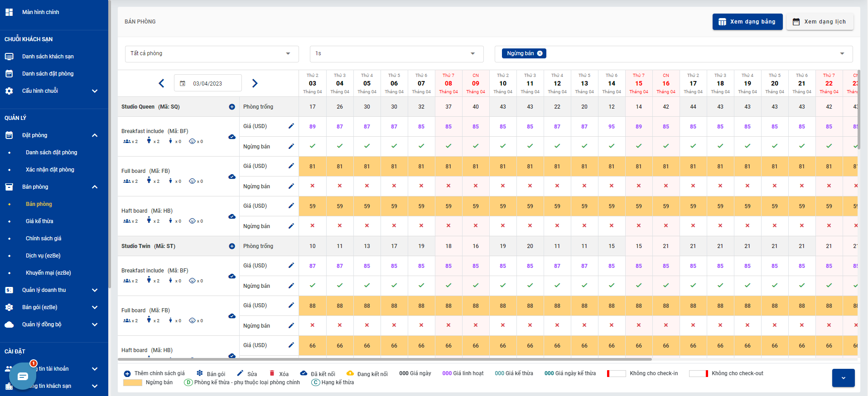Add rate plan to Studio Twin plus icon
Screen dimensions: 868x396
tap(232, 246)
